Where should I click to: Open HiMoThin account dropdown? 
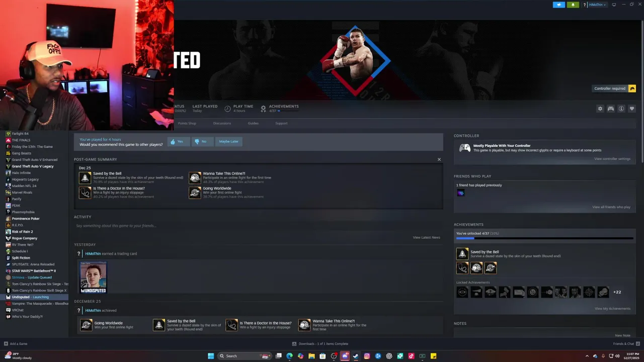tap(598, 5)
